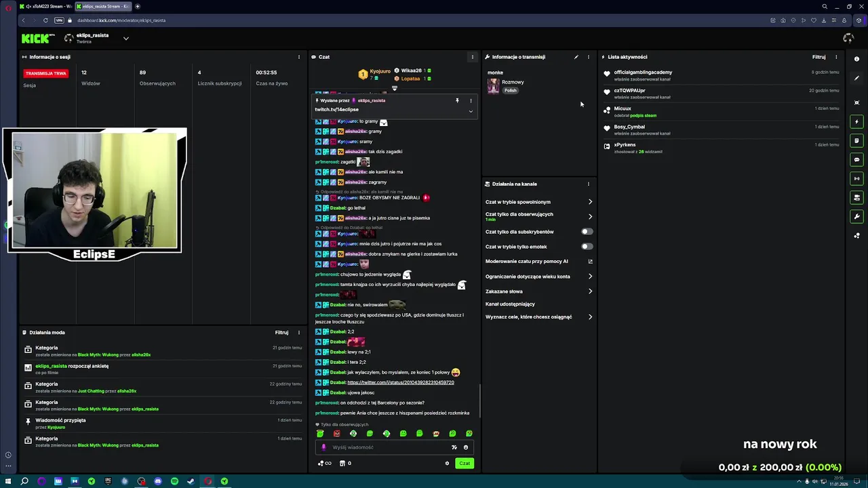Expand the creator account dropdown

(x=125, y=39)
